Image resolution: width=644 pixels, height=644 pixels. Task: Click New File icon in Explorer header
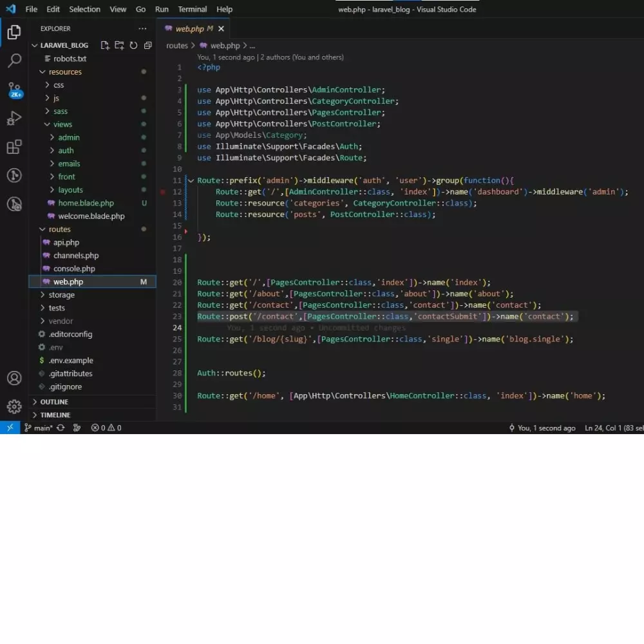pos(105,45)
